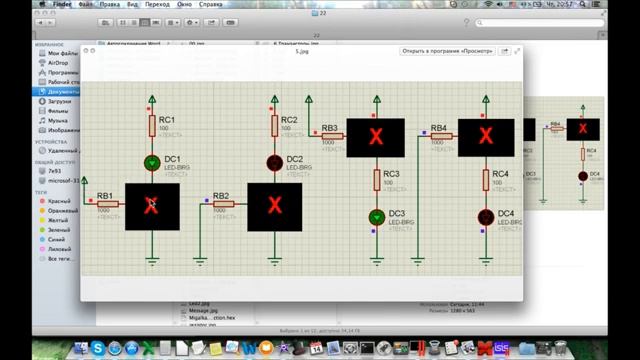
Task: Open the action gear dropdown
Action: pos(192,23)
